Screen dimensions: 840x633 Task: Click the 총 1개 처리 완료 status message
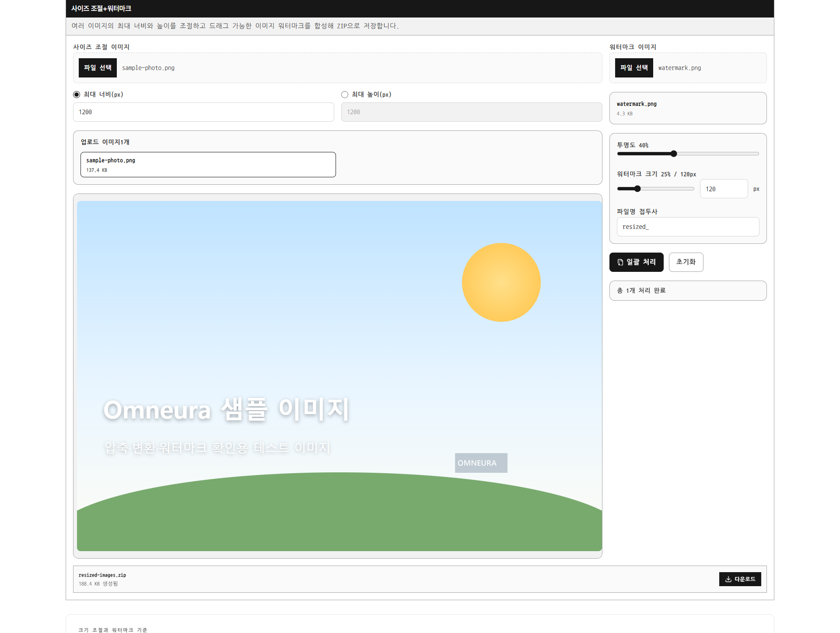(688, 291)
